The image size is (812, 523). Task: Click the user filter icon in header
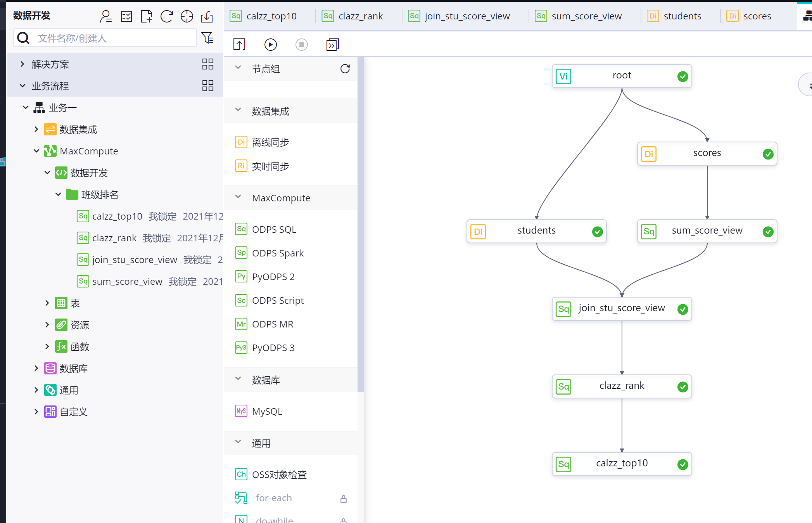tap(105, 16)
